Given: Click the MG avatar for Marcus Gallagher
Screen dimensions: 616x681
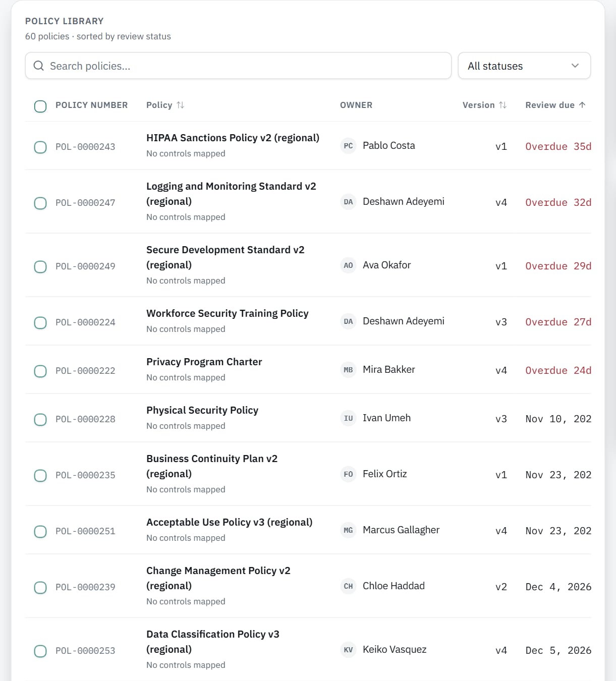Looking at the screenshot, I should pyautogui.click(x=348, y=530).
